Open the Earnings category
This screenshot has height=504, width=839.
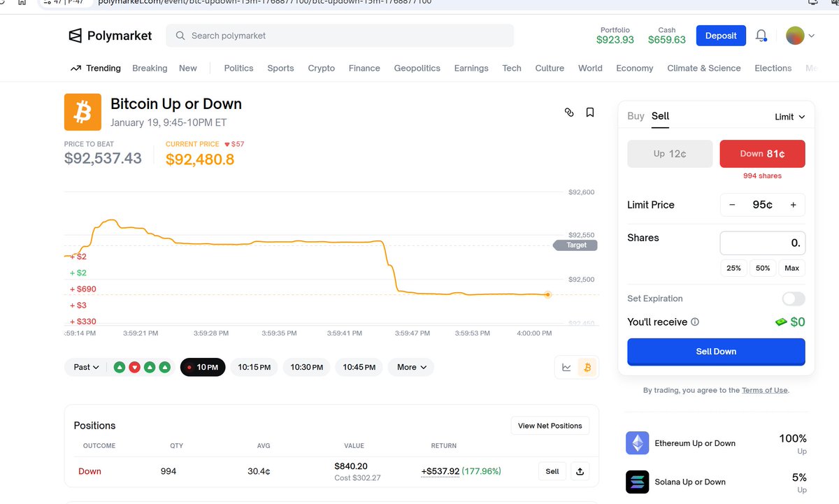click(471, 69)
